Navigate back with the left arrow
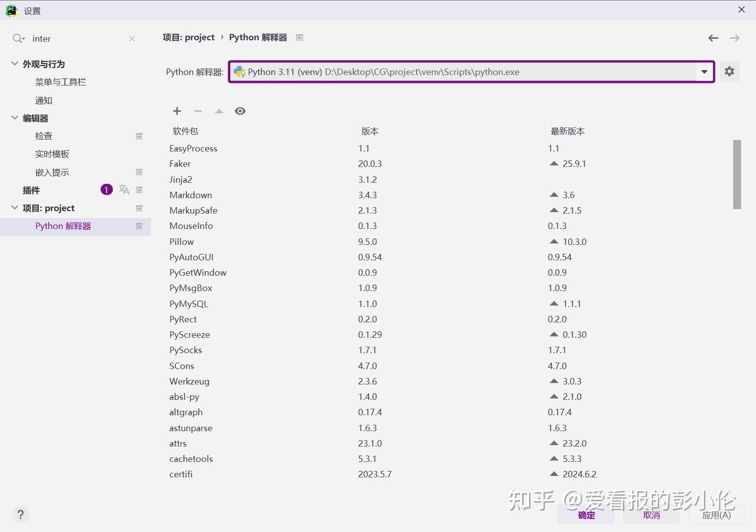 coord(713,38)
